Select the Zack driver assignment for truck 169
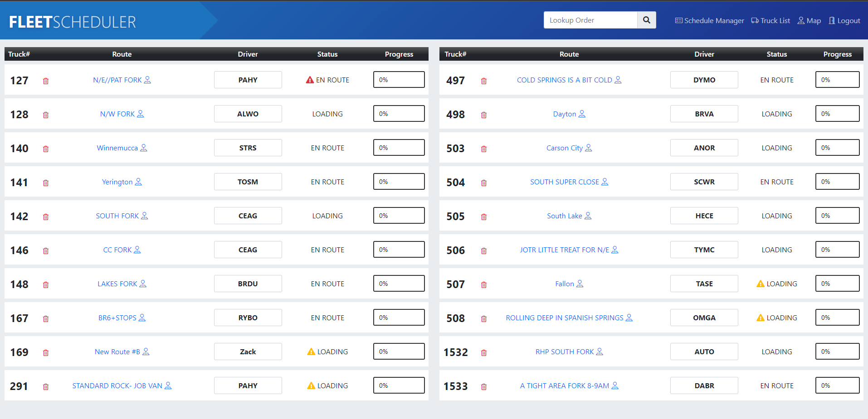Image resolution: width=868 pixels, height=419 pixels. click(248, 352)
